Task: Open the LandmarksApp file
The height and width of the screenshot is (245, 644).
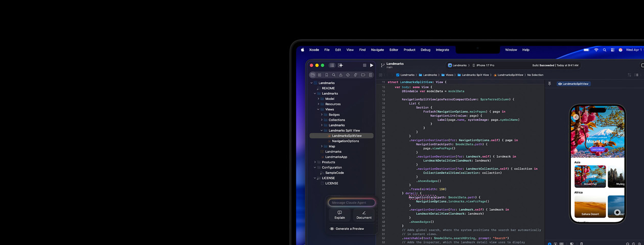Action: click(x=336, y=157)
